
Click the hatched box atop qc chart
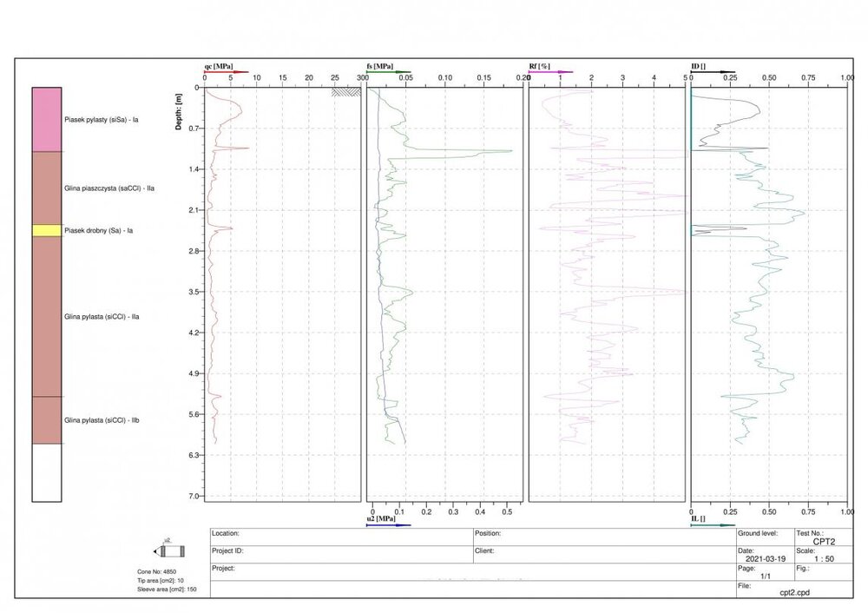[347, 90]
